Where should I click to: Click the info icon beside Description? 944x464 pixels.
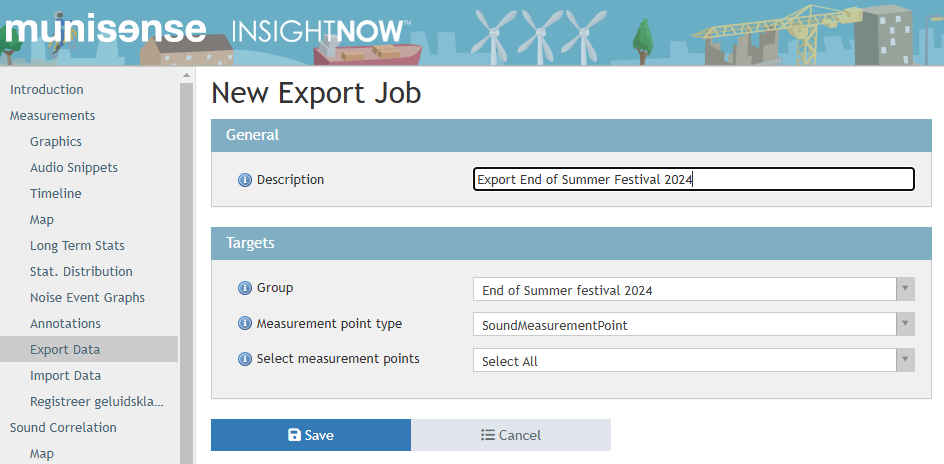pyautogui.click(x=244, y=180)
